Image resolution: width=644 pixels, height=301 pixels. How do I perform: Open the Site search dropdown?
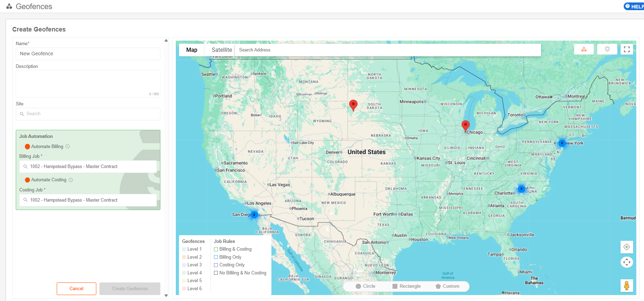tap(88, 114)
